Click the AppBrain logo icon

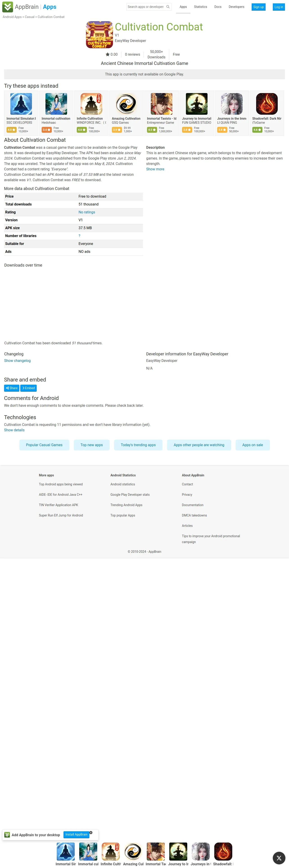7,7
